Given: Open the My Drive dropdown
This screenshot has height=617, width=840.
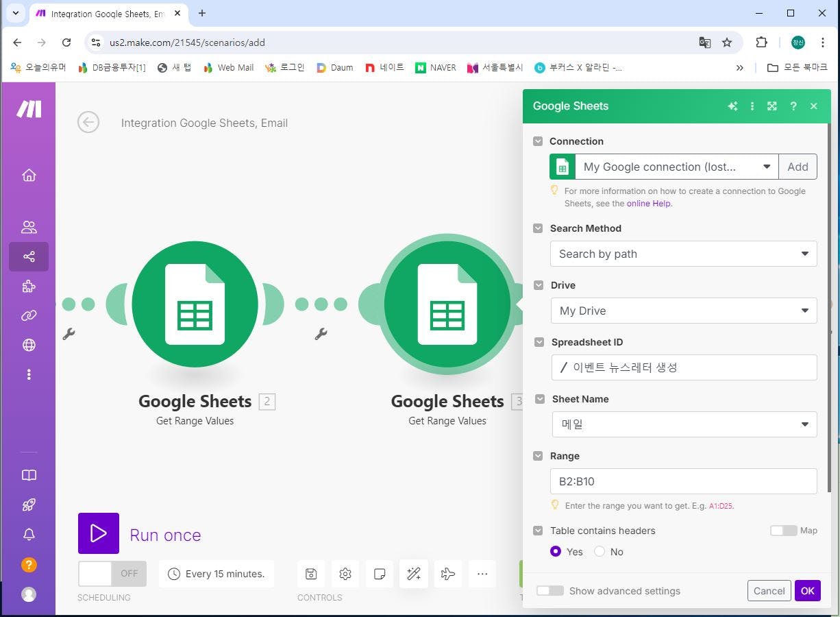Looking at the screenshot, I should [684, 311].
